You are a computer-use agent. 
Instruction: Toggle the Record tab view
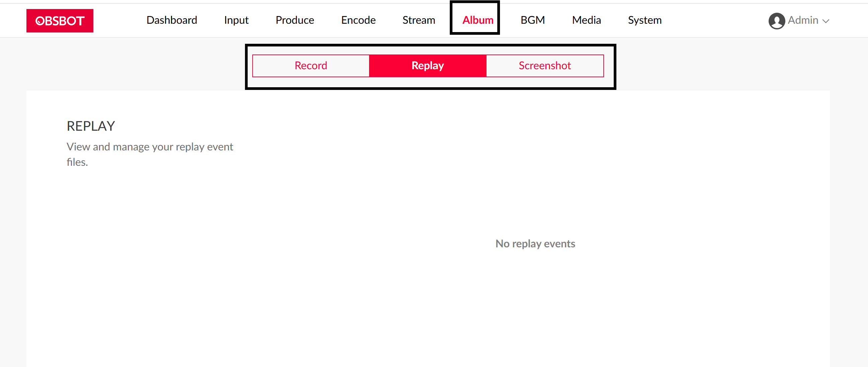311,66
